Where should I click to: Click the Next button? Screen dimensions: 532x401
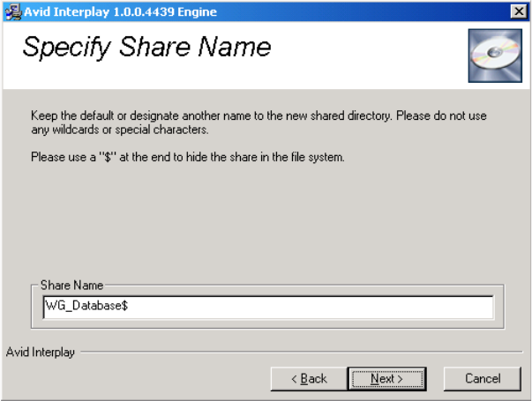point(387,379)
